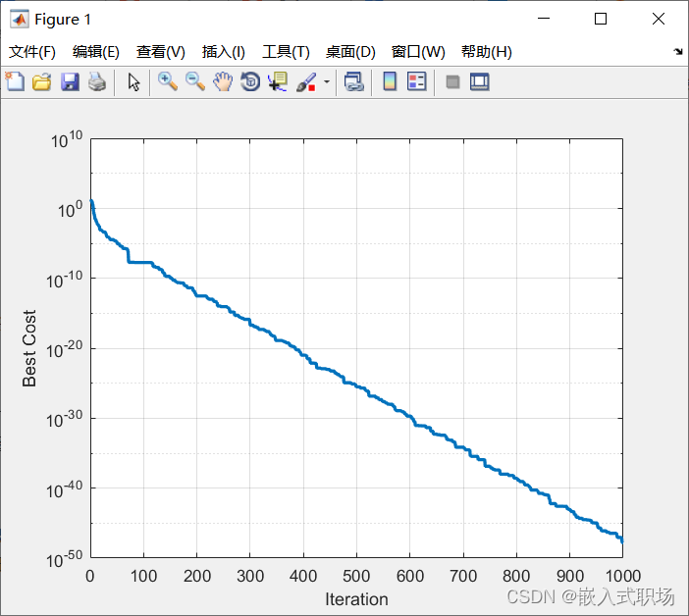This screenshot has width=689, height=616.
Task: Open the 编辑(E) menu
Action: tap(96, 52)
